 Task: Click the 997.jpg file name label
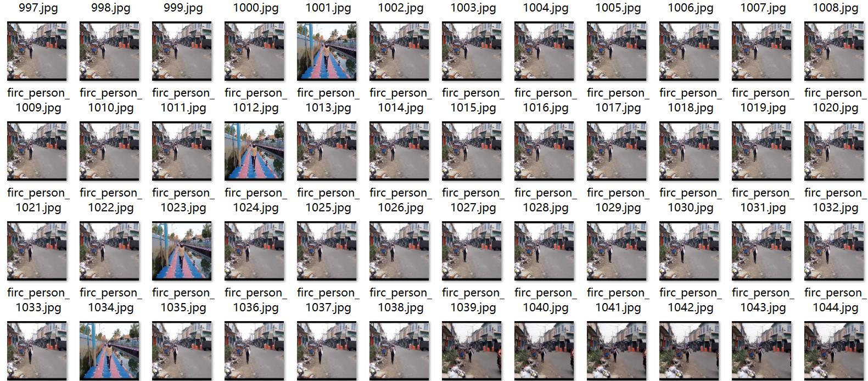38,8
